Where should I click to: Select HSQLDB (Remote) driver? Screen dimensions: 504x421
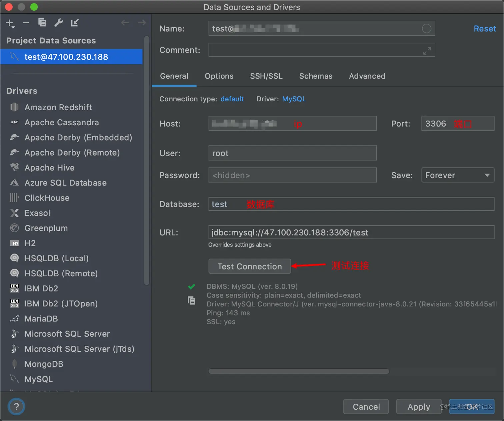[x=61, y=273]
